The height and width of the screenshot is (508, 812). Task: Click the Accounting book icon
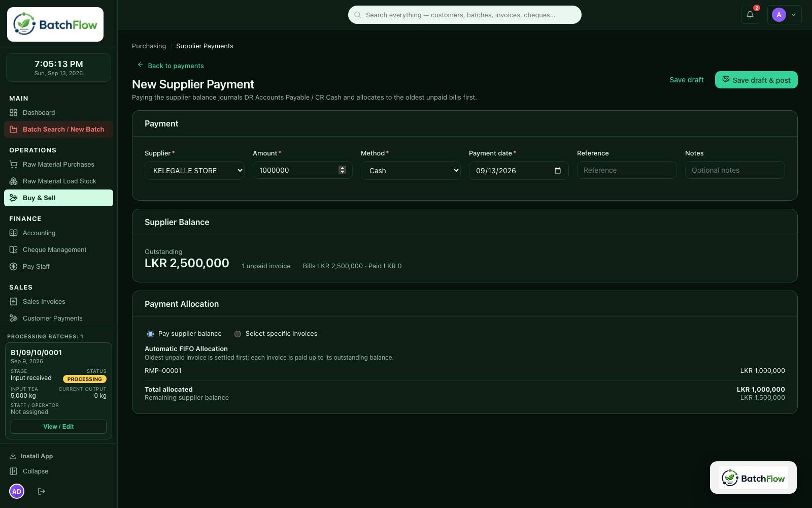[x=14, y=233]
